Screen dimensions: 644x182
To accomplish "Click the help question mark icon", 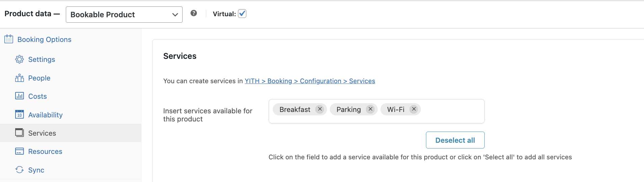I will 194,13.
